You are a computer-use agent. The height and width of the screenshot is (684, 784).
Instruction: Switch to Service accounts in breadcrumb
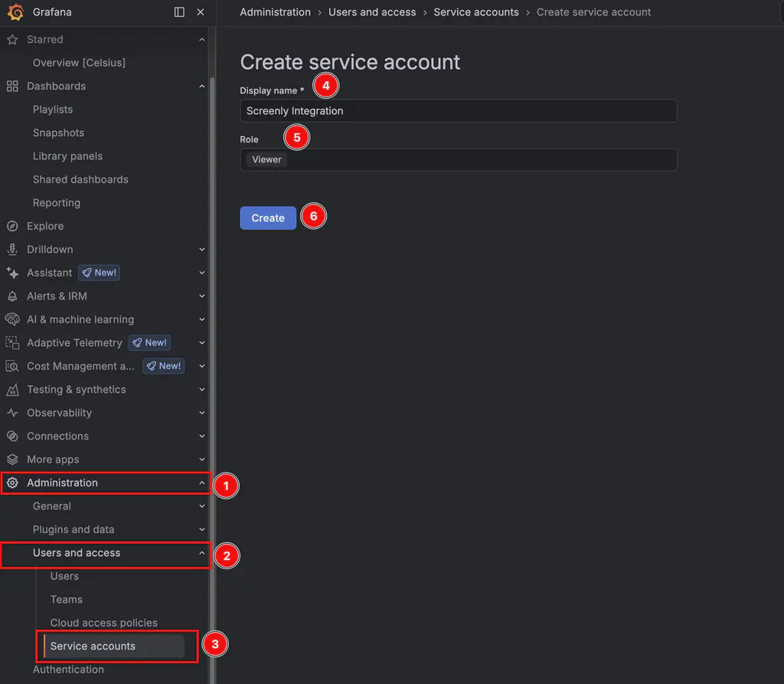(476, 12)
